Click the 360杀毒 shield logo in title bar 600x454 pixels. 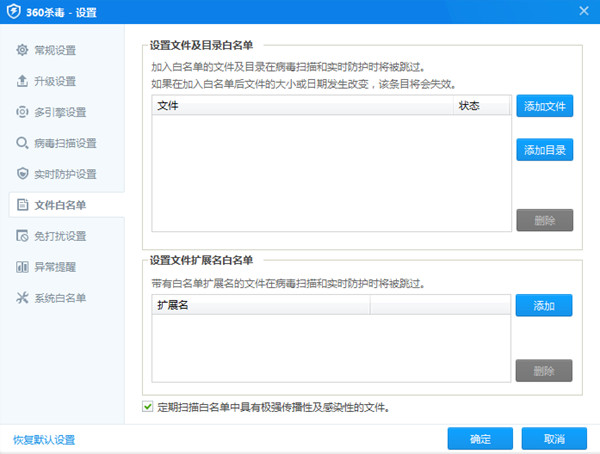pyautogui.click(x=14, y=11)
